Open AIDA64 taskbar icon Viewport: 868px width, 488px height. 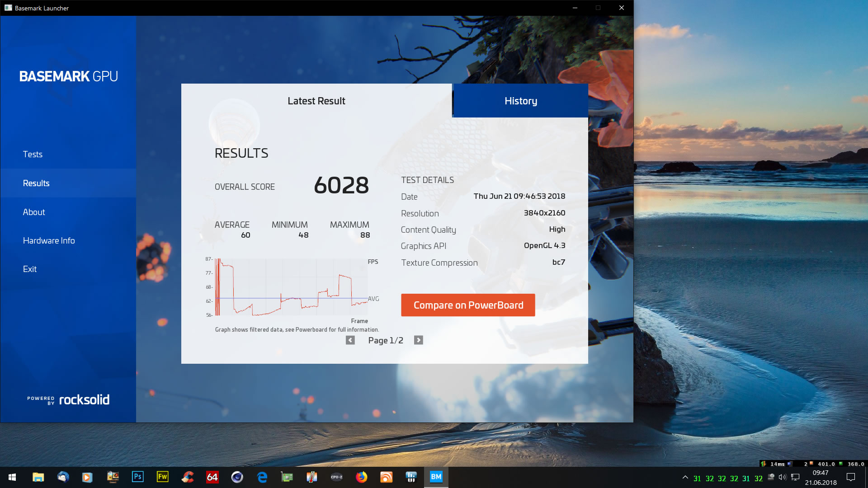(x=212, y=477)
